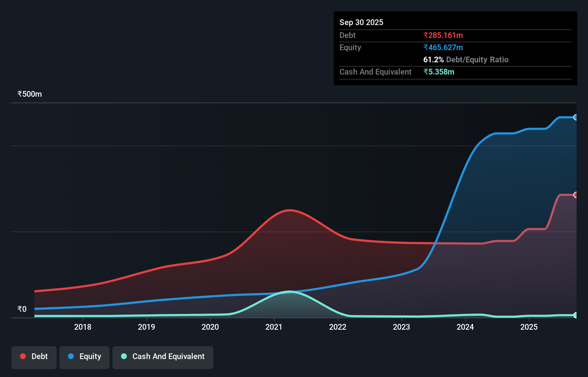Click the Debt endpoint circle on the chart
Screen dimensions: 588x377
click(575, 195)
